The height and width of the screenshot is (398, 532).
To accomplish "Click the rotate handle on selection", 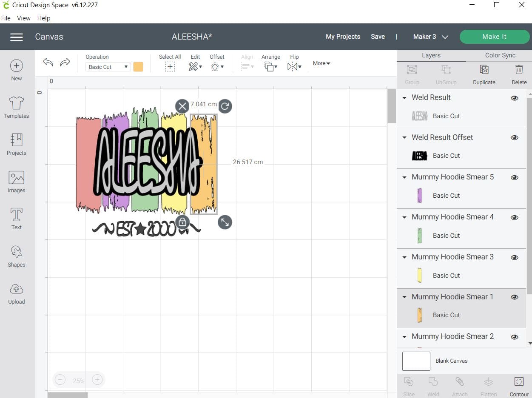I will (x=225, y=106).
